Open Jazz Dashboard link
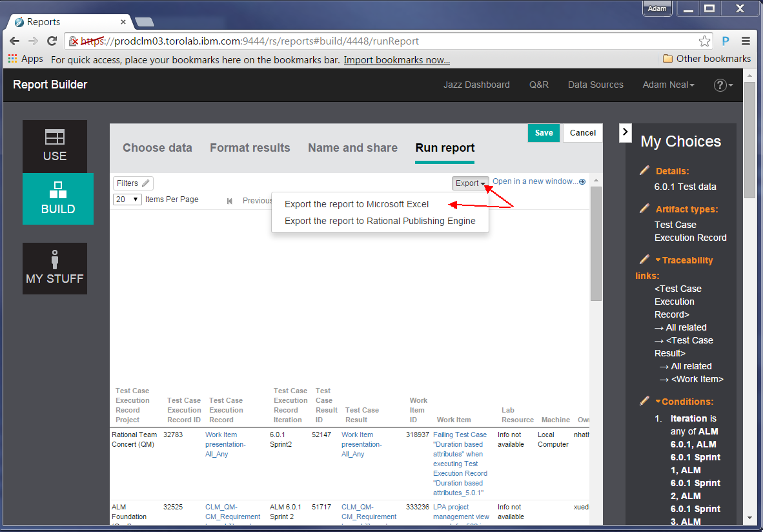763x532 pixels. coord(476,85)
